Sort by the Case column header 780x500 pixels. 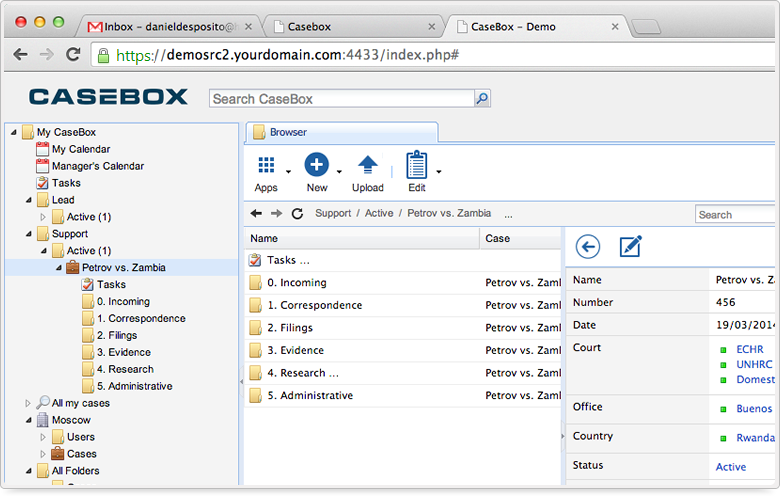click(x=520, y=238)
